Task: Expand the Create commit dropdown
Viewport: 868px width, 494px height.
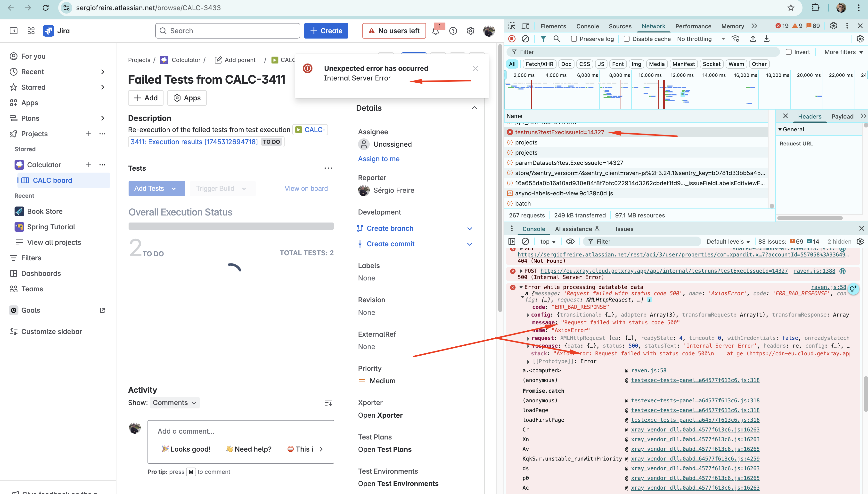Action: tap(470, 244)
